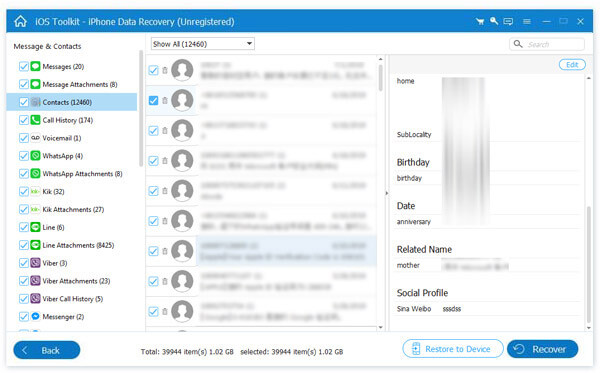This screenshot has width=600, height=373.
Task: Click the Recover button
Action: pyautogui.click(x=543, y=349)
